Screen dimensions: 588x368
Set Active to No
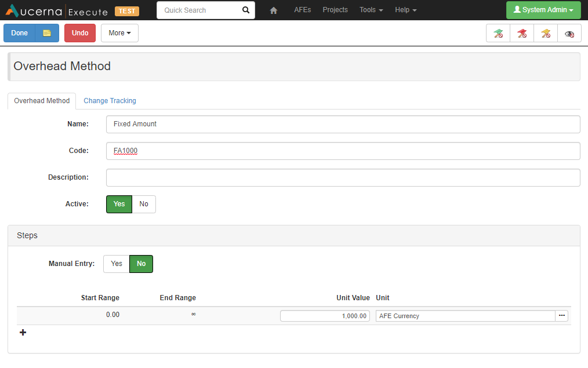click(144, 204)
